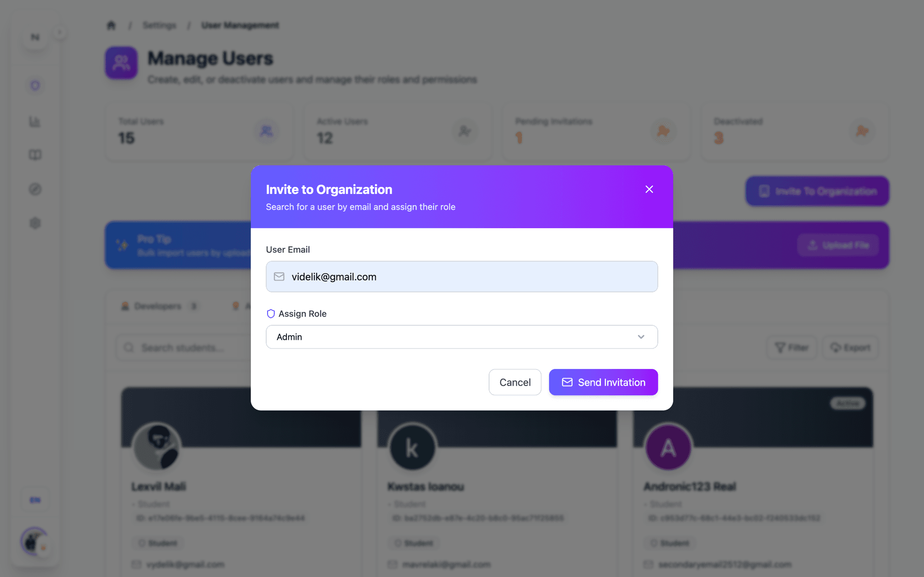Click the home icon in breadcrumb

coord(111,25)
